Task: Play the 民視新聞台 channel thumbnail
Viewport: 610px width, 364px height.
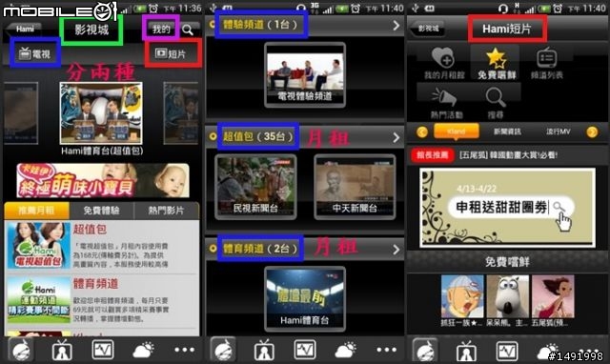Action: 255,187
